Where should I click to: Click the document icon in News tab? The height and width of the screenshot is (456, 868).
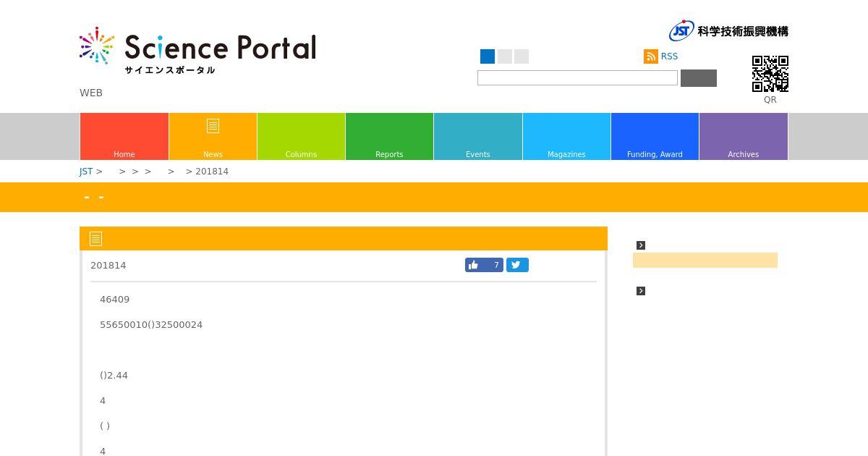pyautogui.click(x=213, y=126)
